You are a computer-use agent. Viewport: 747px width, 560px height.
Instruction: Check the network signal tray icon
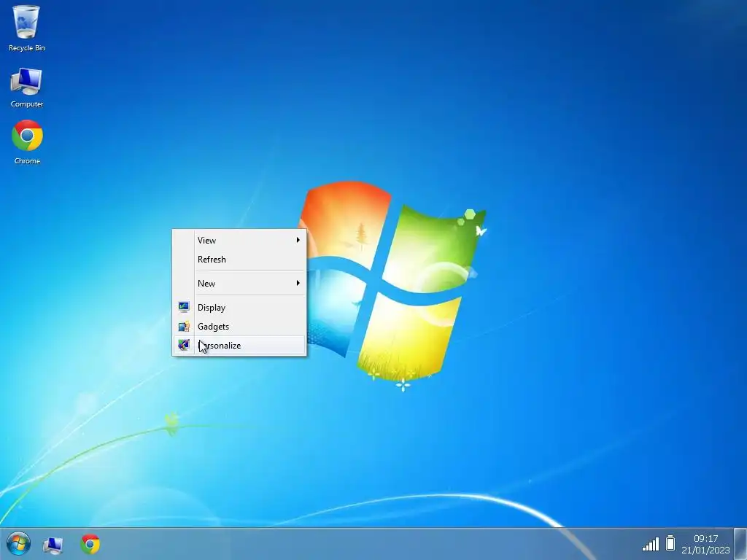click(x=651, y=544)
